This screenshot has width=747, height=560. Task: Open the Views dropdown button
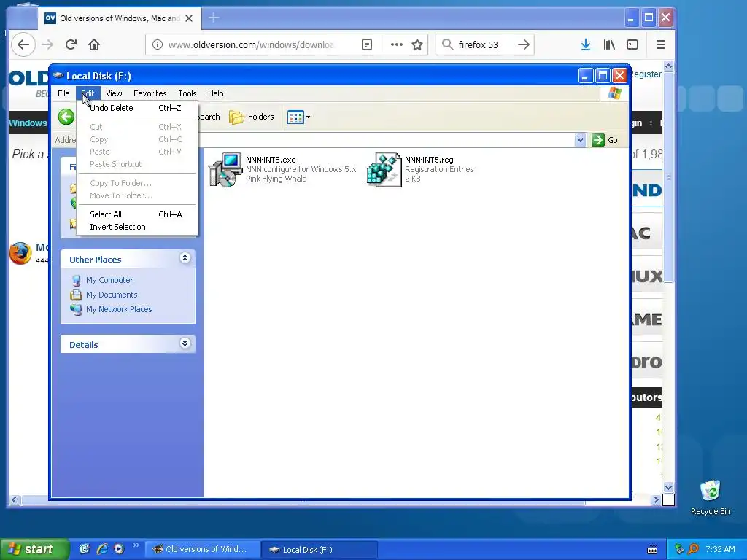click(x=298, y=117)
